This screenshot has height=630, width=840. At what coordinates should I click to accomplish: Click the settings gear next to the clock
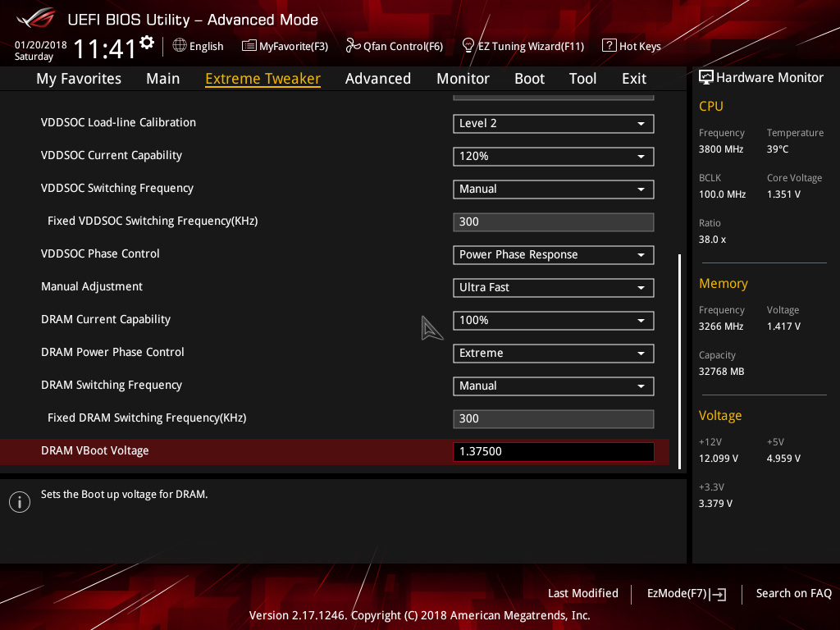click(x=147, y=43)
